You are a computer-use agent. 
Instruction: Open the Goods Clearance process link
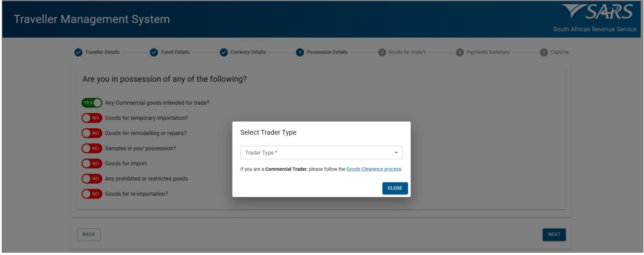[x=374, y=169]
